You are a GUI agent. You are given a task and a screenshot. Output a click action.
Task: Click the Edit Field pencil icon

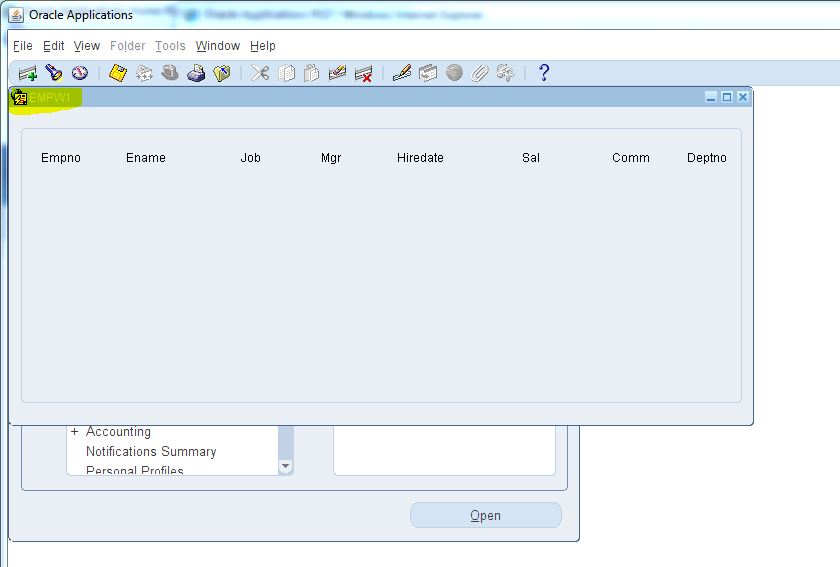pyautogui.click(x=402, y=72)
